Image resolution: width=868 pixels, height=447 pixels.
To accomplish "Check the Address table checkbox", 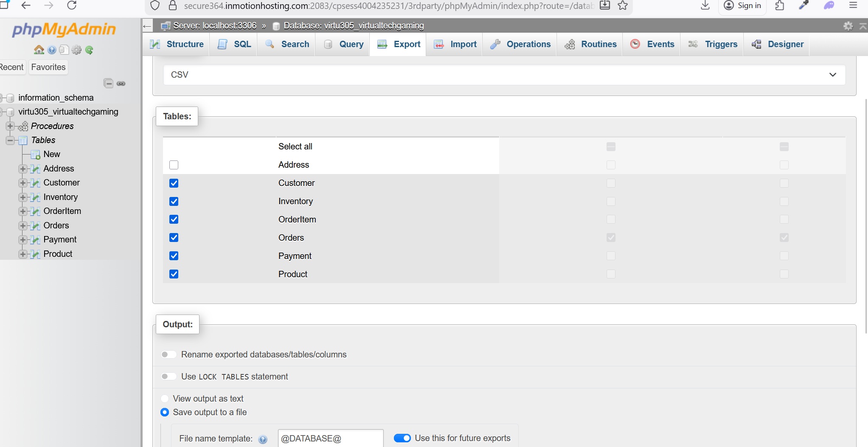I will [174, 165].
